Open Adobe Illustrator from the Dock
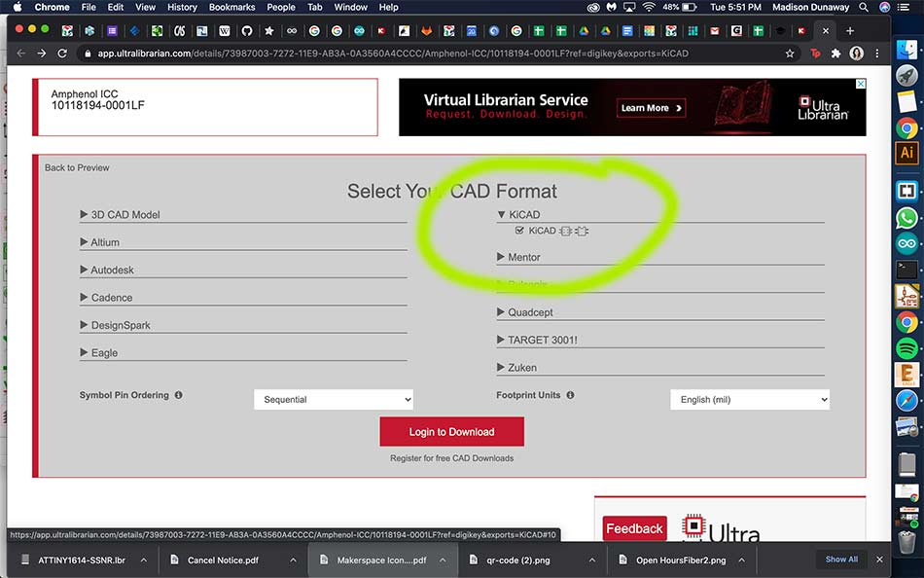 point(906,153)
